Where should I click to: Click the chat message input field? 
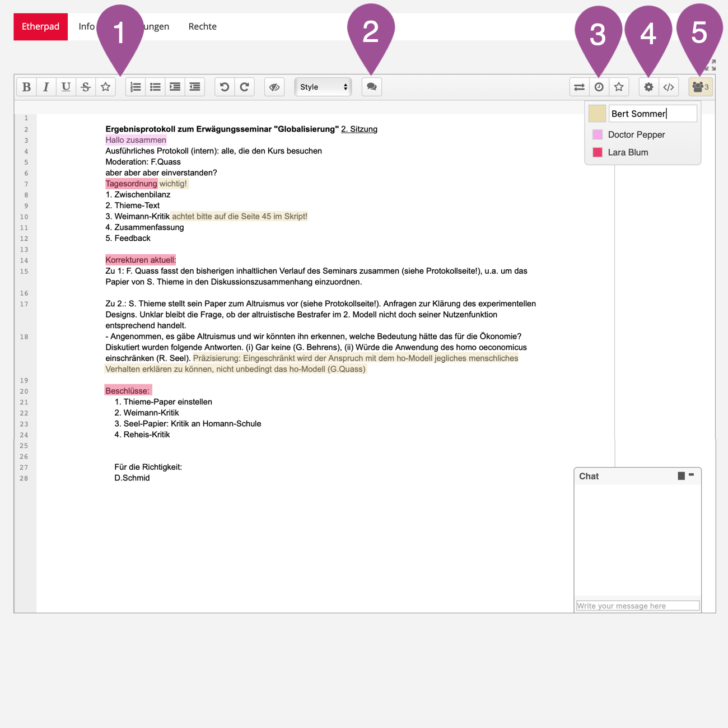637,606
